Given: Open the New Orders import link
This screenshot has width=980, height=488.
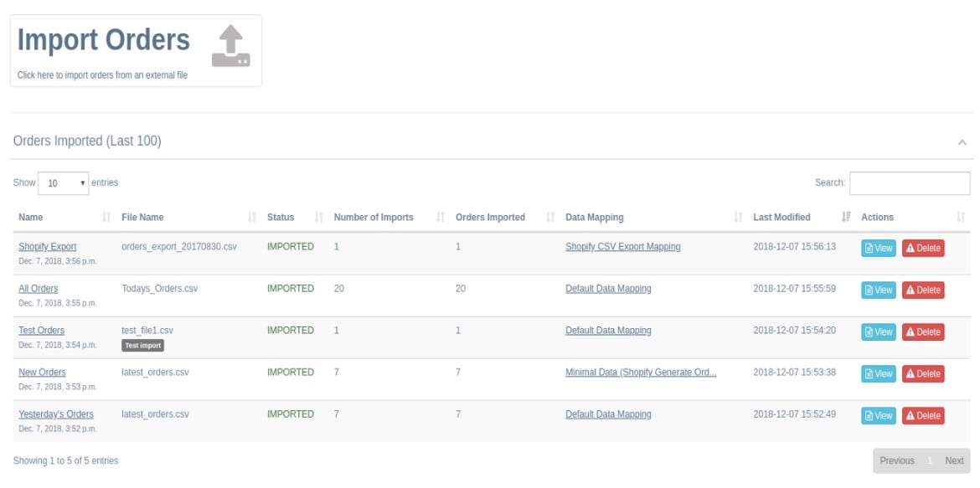Looking at the screenshot, I should 42,372.
